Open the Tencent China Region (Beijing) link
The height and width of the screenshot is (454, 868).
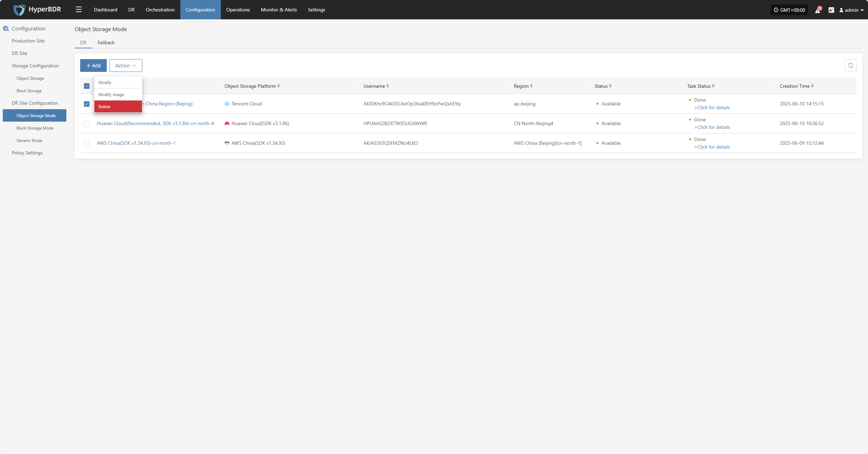[167, 104]
